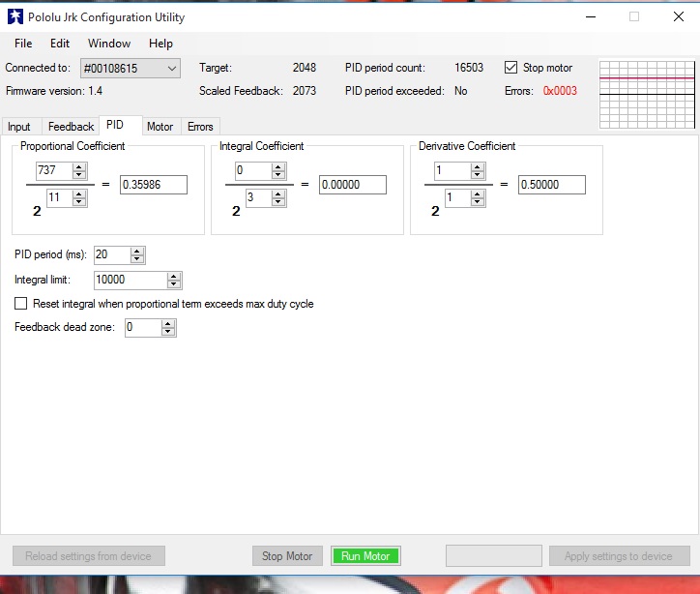
Task: Enable Reset integral when proportional term exceeds checkbox
Action: click(x=20, y=304)
